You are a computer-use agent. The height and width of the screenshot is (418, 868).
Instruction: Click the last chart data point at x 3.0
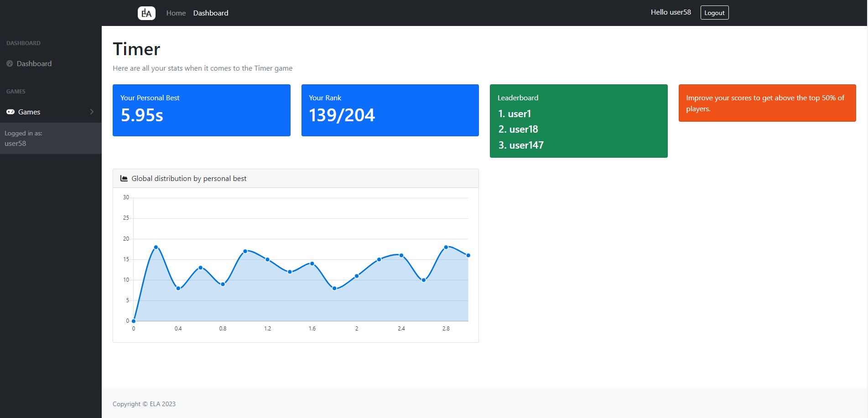coord(468,255)
